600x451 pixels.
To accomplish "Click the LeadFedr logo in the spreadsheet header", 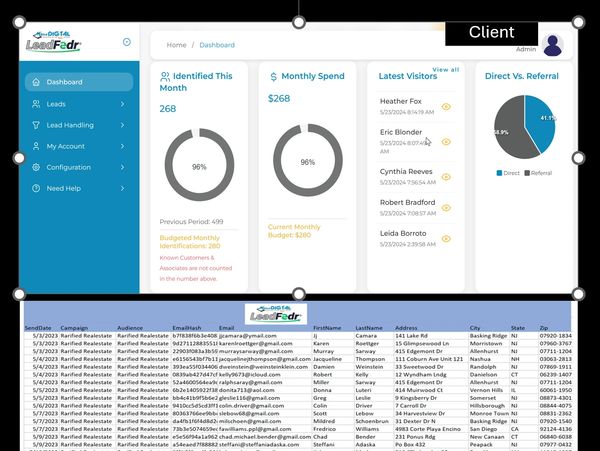I will (x=276, y=314).
